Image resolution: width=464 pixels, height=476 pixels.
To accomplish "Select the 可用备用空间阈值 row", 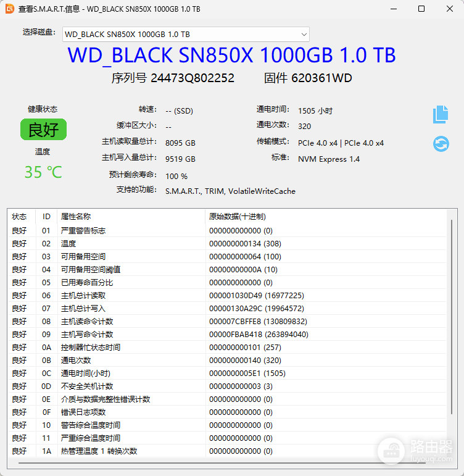I will pos(226,270).
